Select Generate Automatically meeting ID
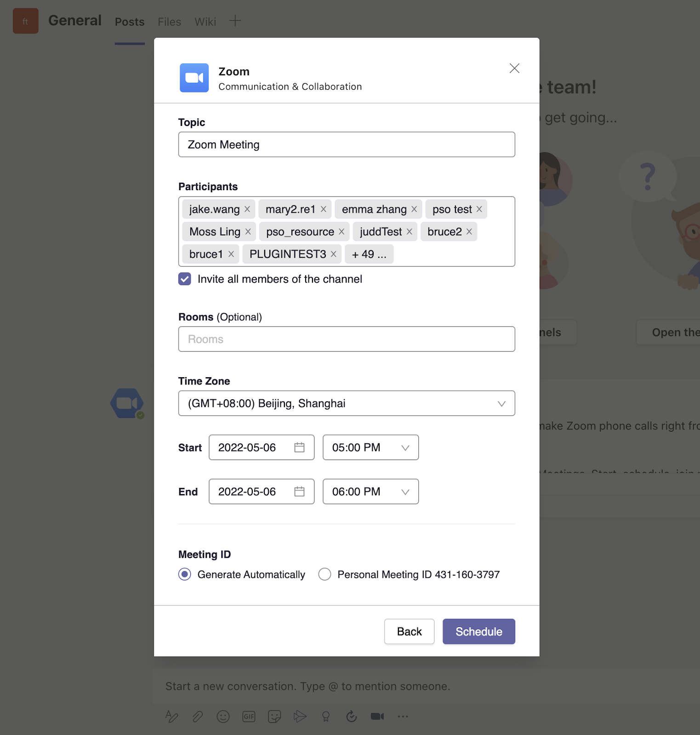 [x=185, y=574]
